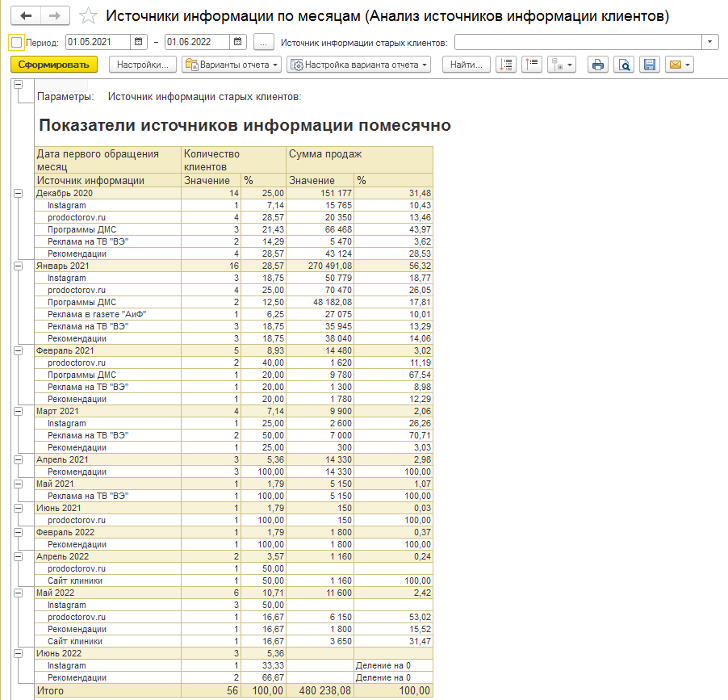The image size is (728, 700).
Task: Collapse the Май 2021 group
Action: [x=18, y=484]
